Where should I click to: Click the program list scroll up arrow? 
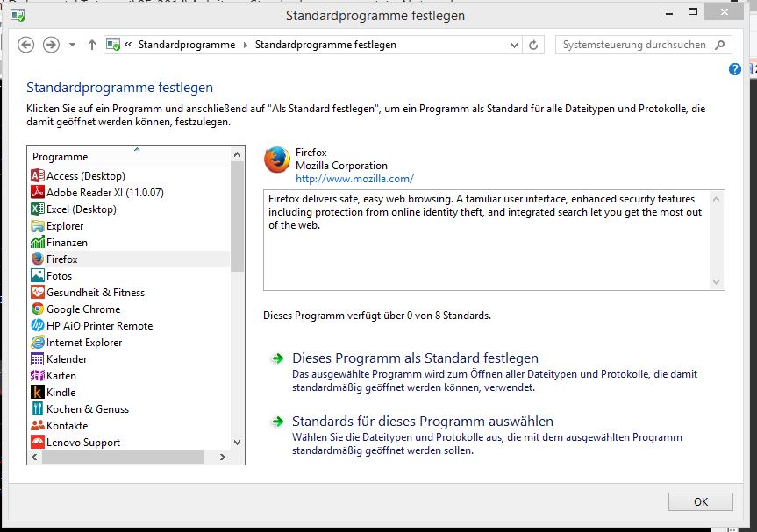coord(237,155)
